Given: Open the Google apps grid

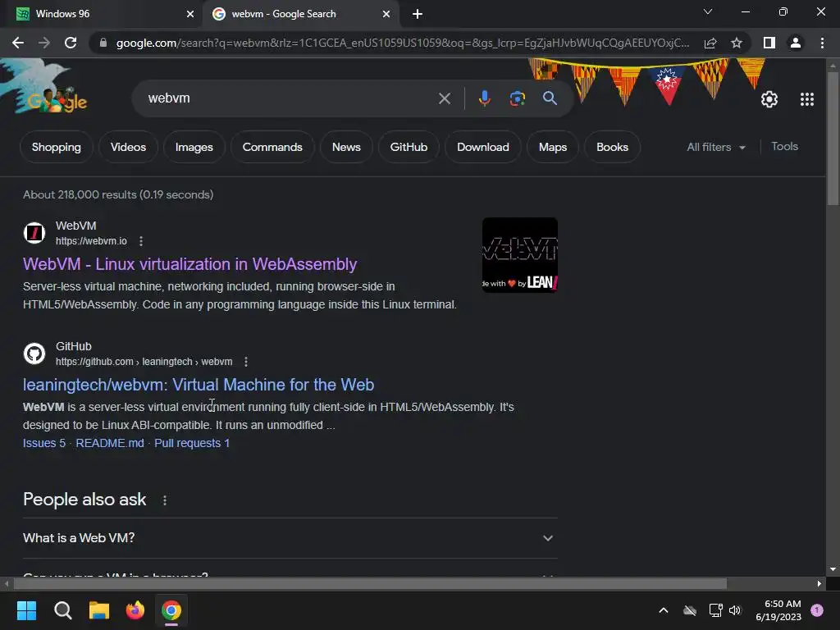Looking at the screenshot, I should tap(807, 99).
